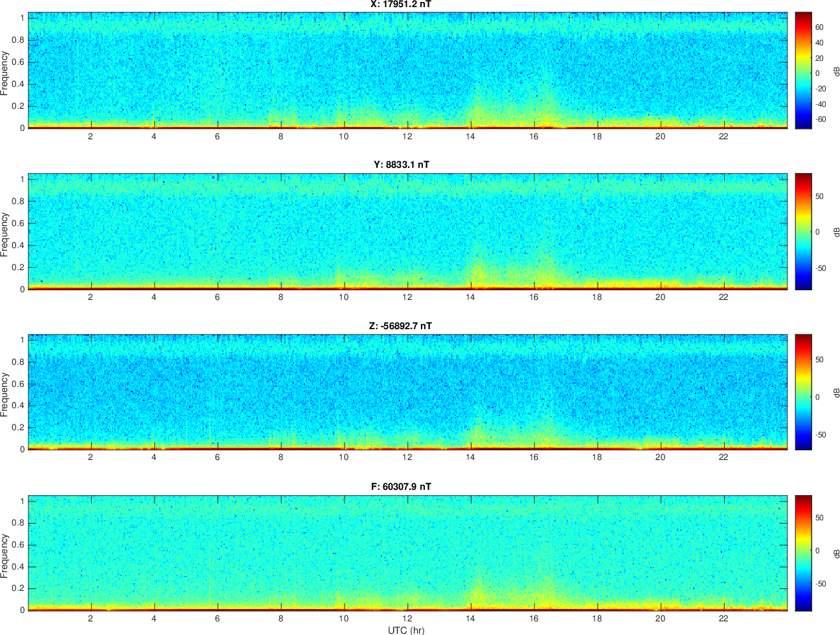Click the 12 tick label under F plot
Image resolution: width=840 pixels, height=635 pixels.
pyautogui.click(x=407, y=618)
